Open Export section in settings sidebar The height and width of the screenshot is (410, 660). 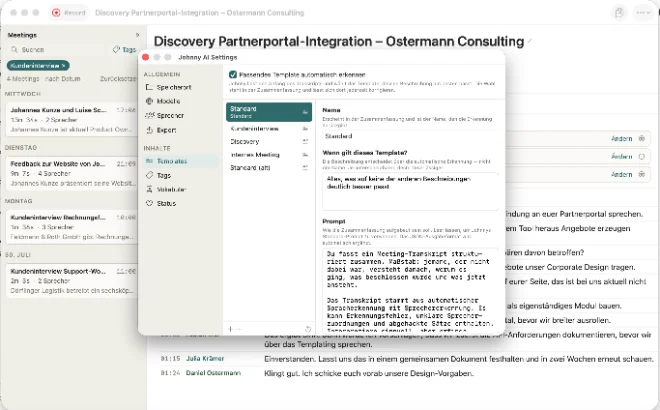[x=181, y=130]
